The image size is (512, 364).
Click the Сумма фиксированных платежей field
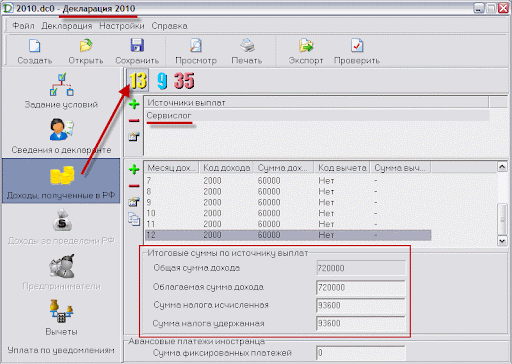[361, 353]
